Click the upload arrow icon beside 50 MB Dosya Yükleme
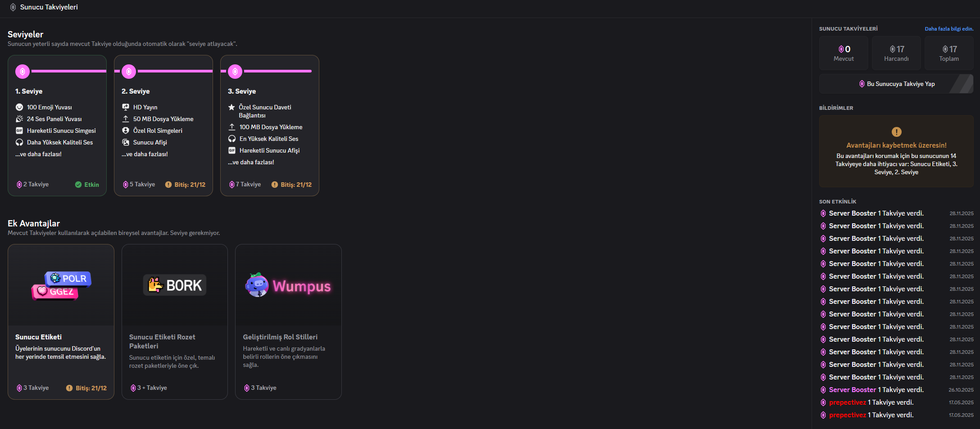Image resolution: width=980 pixels, height=429 pixels. point(126,119)
